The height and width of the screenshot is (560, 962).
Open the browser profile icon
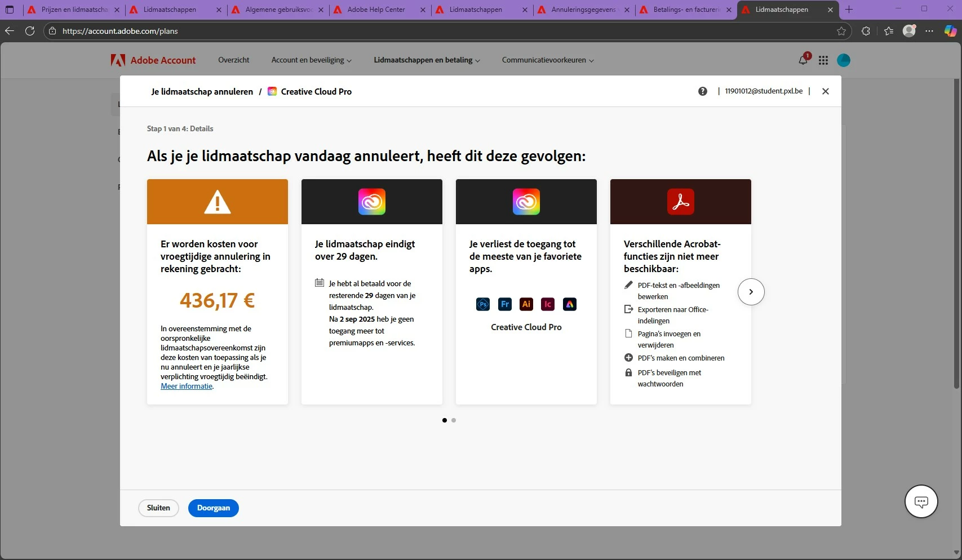coord(909,31)
